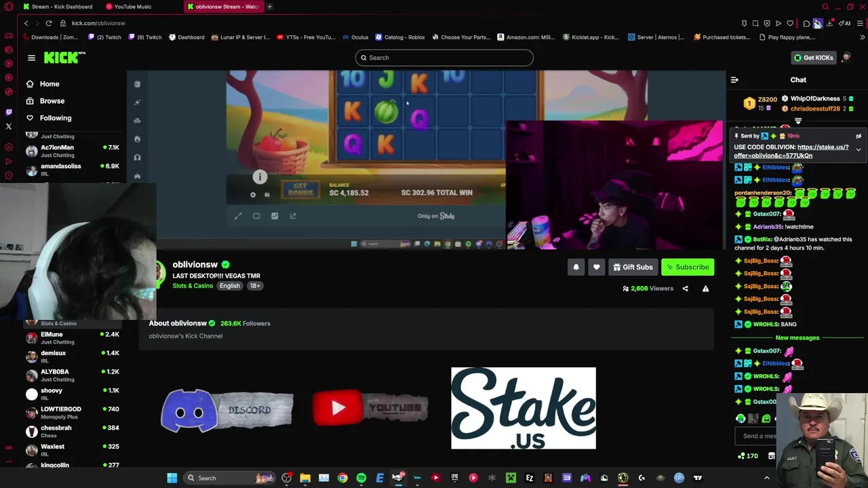Open Google Chrome from taskbar
This screenshot has width=868, height=488.
coord(342,478)
